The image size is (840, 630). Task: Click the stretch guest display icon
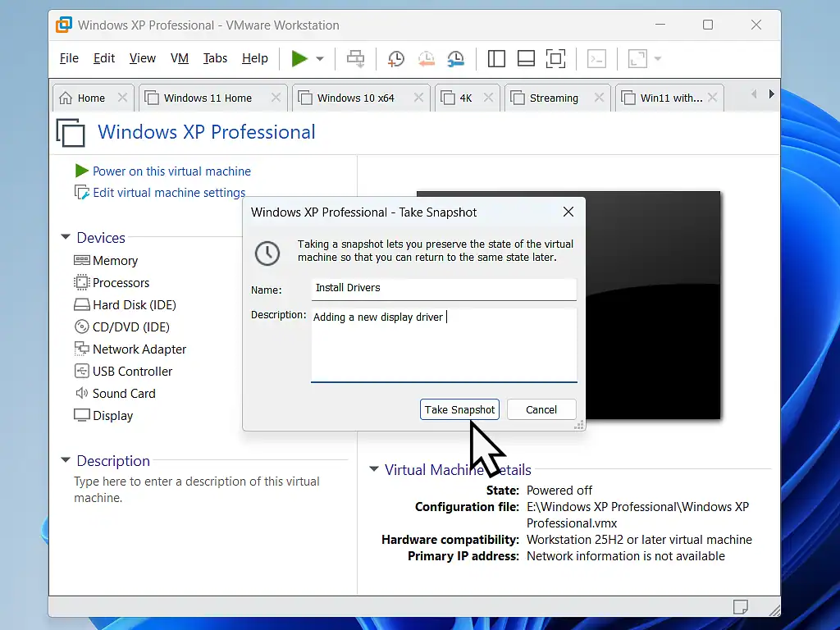[637, 58]
